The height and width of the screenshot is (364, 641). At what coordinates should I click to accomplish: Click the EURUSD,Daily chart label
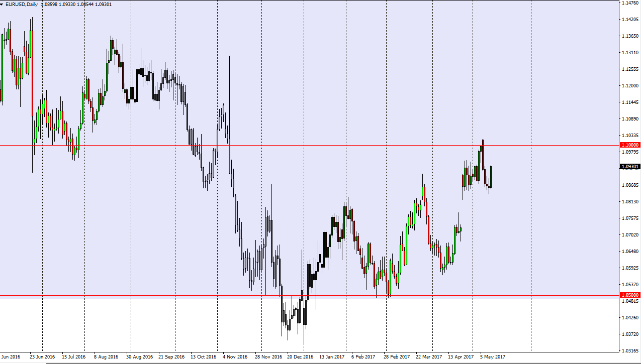(23, 3)
